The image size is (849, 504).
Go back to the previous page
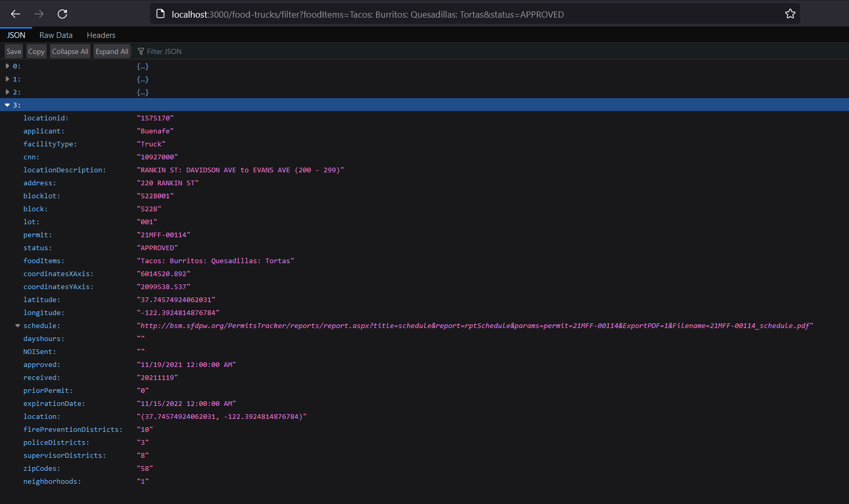16,14
